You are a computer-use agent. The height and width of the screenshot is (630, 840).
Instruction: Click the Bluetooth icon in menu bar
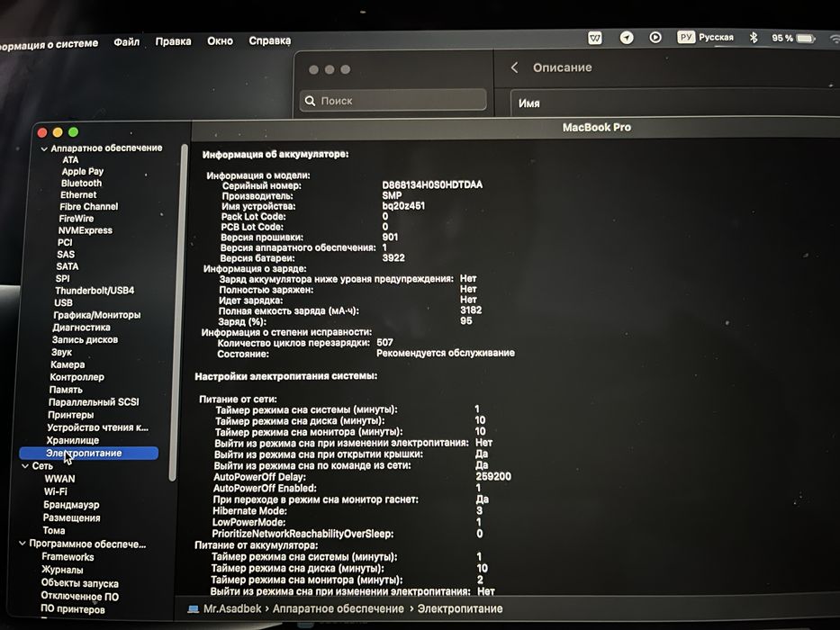coord(754,38)
